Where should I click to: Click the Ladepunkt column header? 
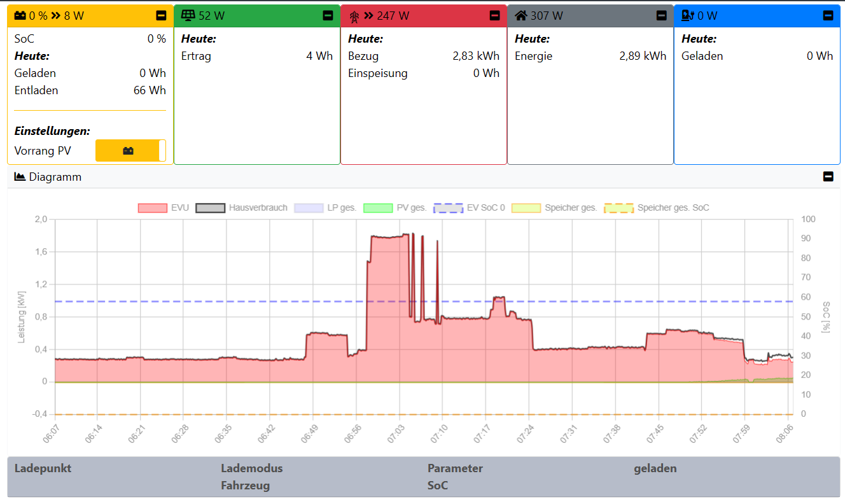(x=43, y=468)
